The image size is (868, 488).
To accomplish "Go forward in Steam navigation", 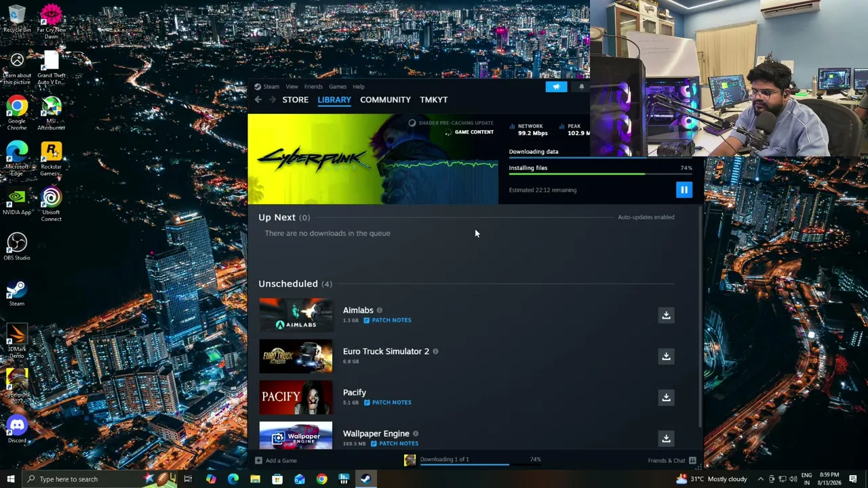I will click(272, 100).
